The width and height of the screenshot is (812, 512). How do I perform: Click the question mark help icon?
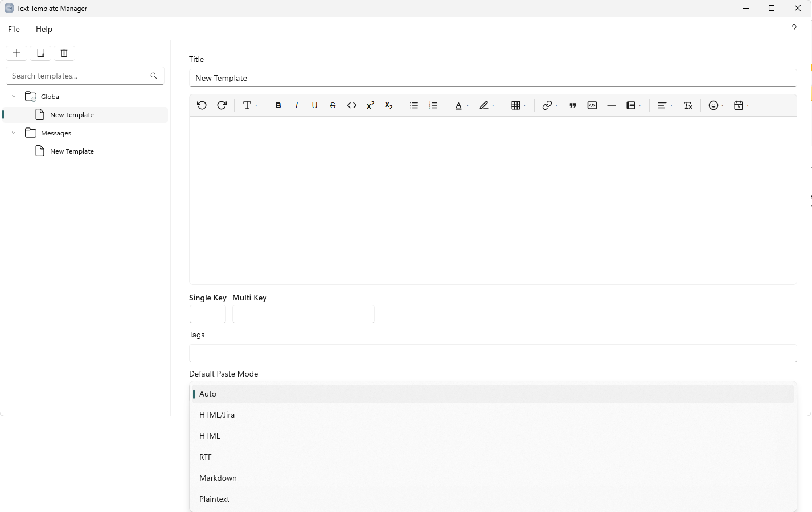click(794, 28)
